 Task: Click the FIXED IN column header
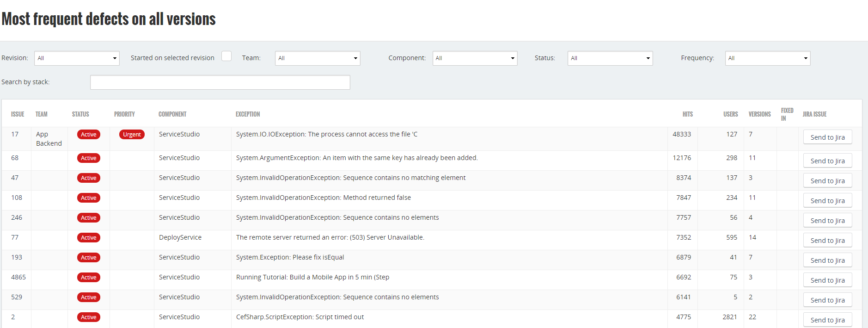pos(787,114)
